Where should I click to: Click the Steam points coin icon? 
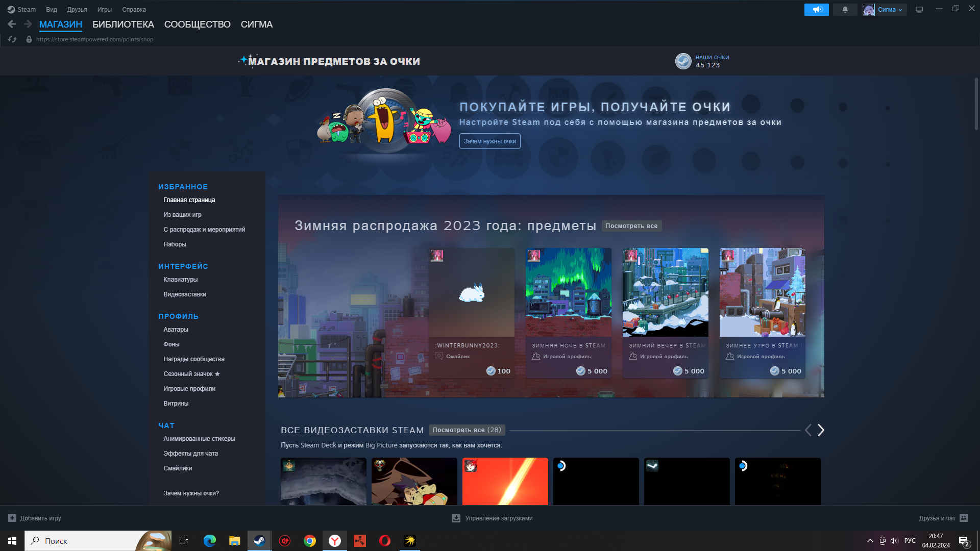point(683,61)
